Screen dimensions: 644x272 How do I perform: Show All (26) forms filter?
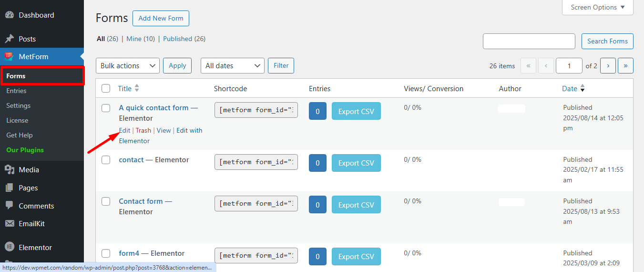point(107,39)
